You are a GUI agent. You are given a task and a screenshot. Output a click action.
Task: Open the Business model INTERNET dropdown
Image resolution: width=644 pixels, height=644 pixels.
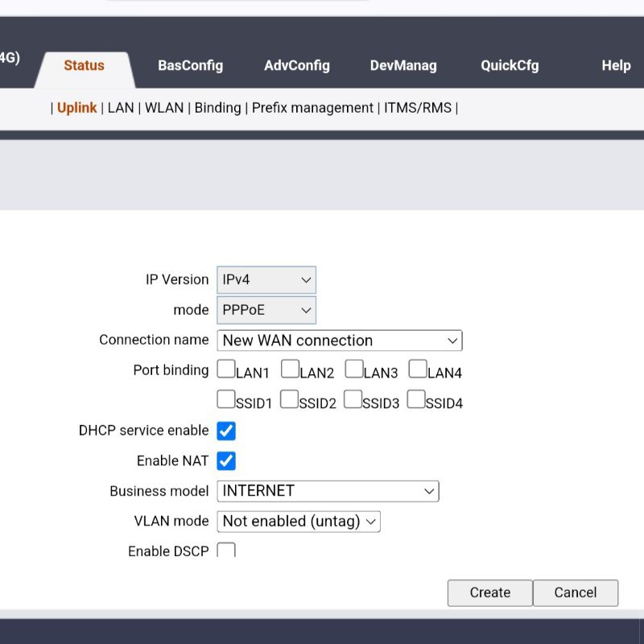(x=328, y=491)
